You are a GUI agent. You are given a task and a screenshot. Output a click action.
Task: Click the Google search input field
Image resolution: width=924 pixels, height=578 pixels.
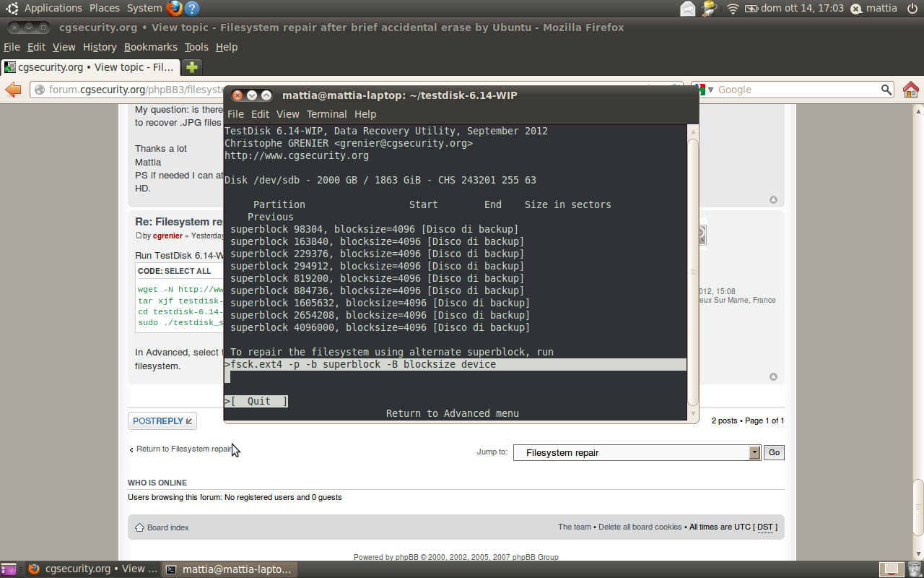[798, 90]
